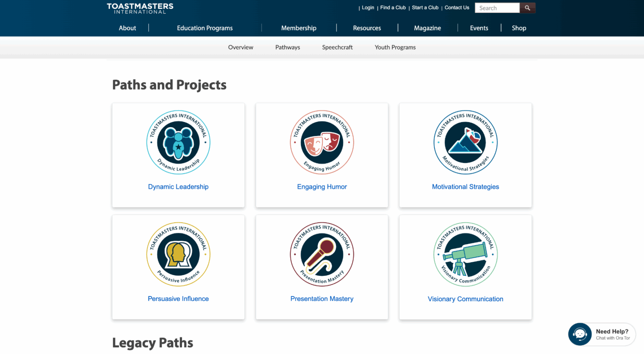Image resolution: width=644 pixels, height=354 pixels.
Task: Open the Need Help chat icon
Action: (x=580, y=334)
